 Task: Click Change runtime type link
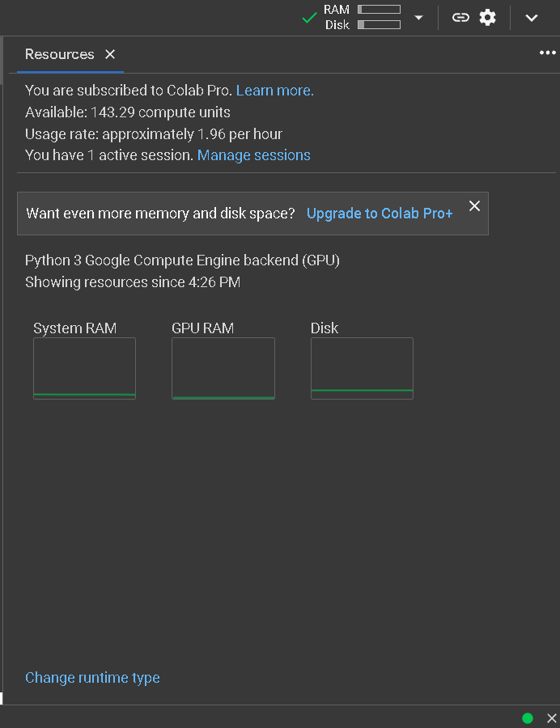click(92, 677)
